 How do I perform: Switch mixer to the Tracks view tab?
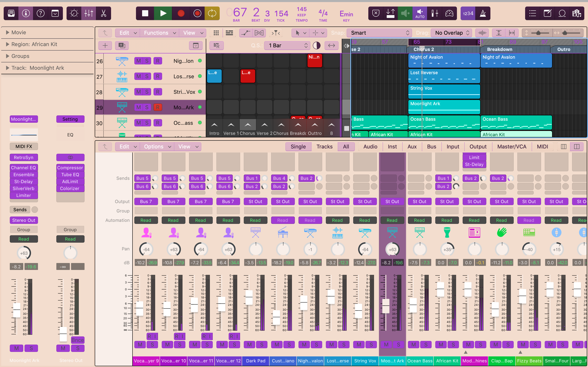coord(324,147)
